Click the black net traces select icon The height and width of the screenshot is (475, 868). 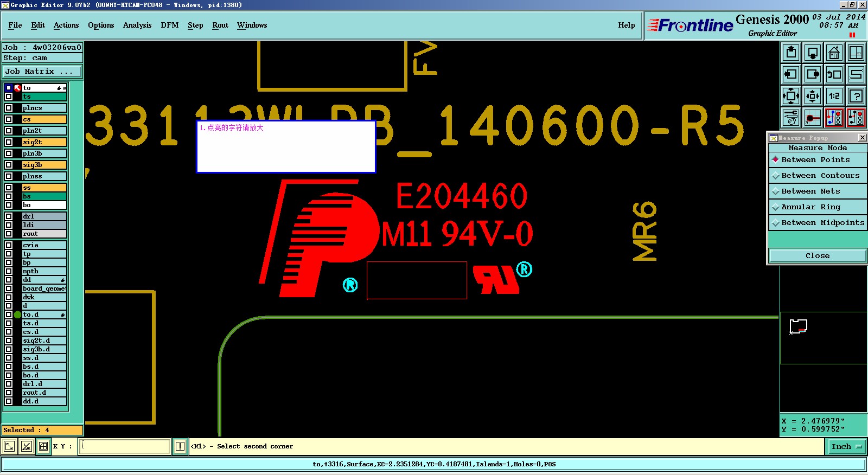[x=856, y=118]
